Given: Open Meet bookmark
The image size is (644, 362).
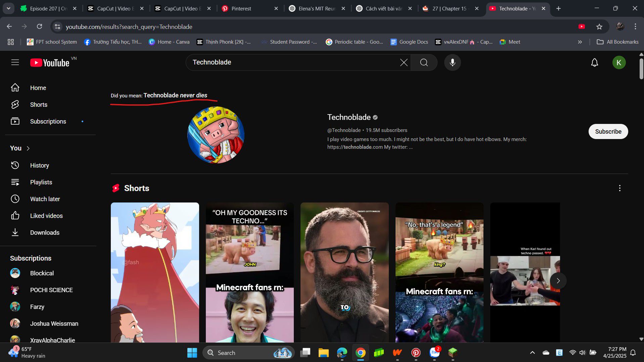Looking at the screenshot, I should coord(510,42).
